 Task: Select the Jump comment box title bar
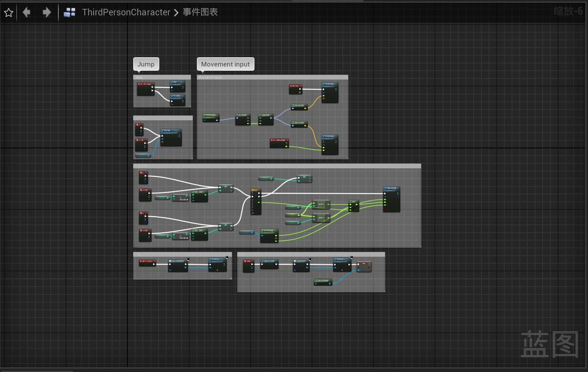pyautogui.click(x=162, y=77)
